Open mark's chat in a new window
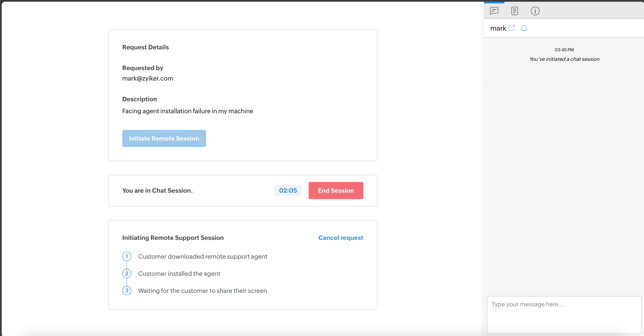This screenshot has height=336, width=644. click(512, 28)
